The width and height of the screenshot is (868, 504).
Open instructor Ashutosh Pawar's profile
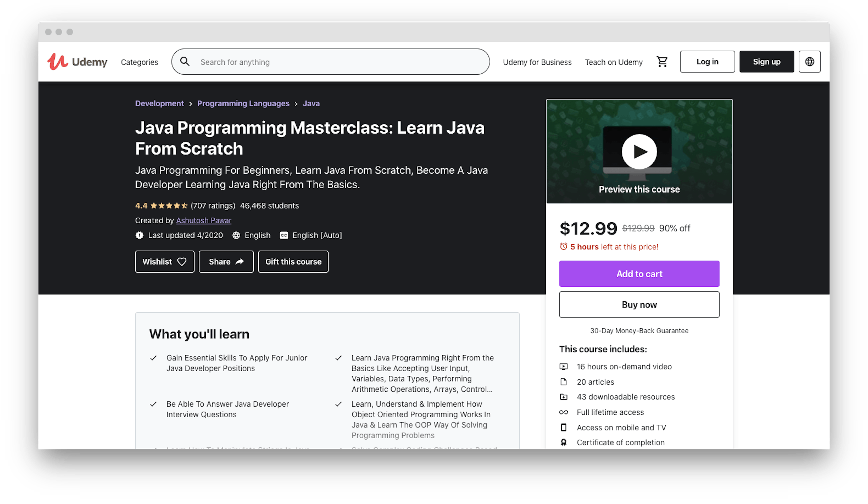tap(204, 220)
